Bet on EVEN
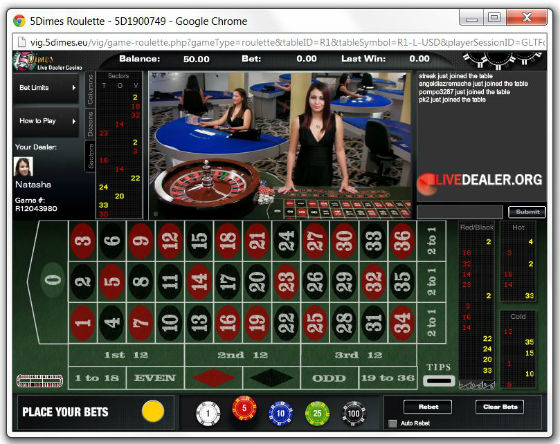 pos(155,378)
